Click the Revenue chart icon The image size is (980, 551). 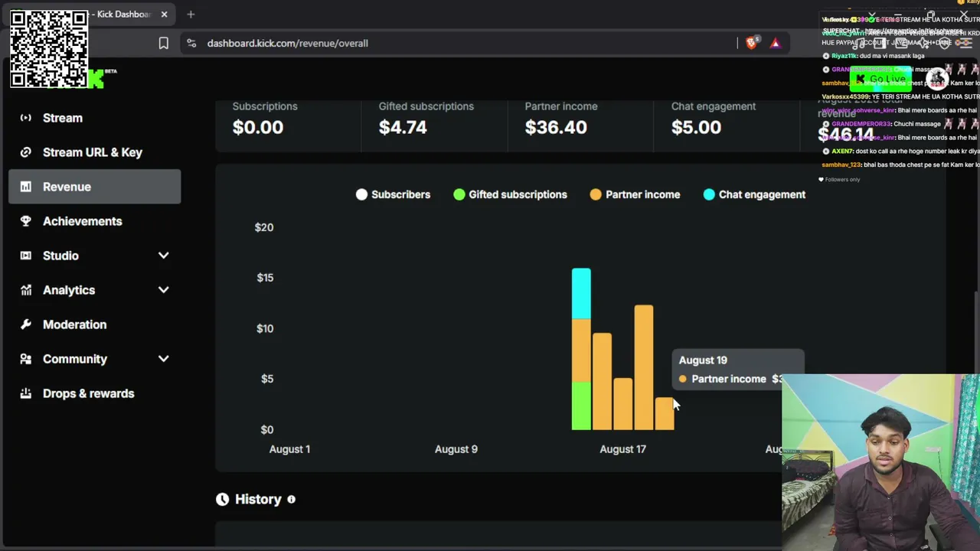26,187
